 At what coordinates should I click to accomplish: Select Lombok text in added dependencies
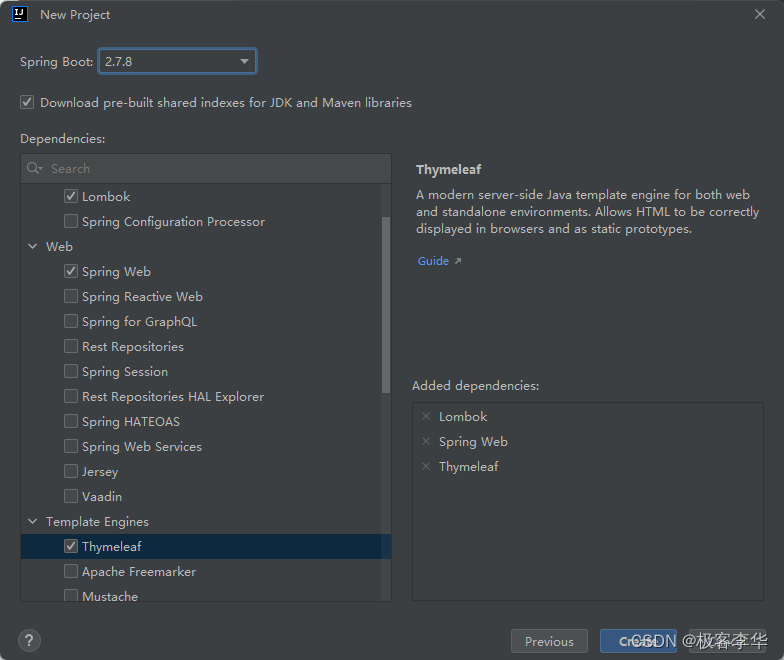[463, 416]
